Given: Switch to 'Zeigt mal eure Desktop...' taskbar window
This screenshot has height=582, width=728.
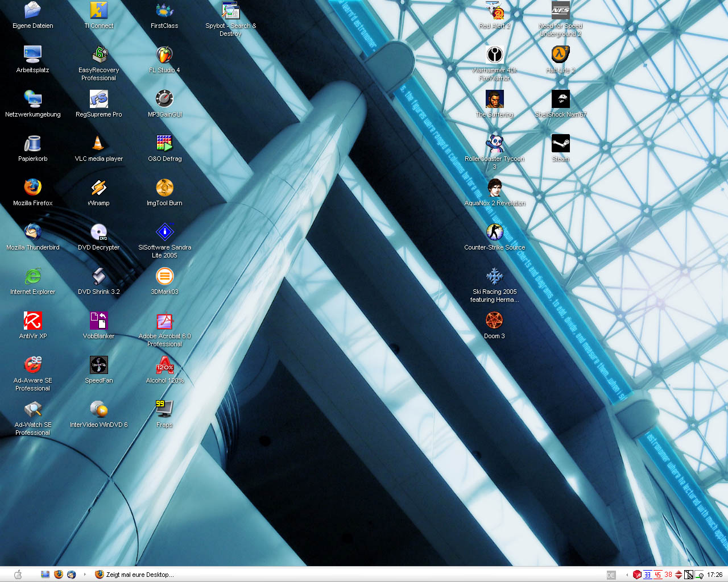Looking at the screenshot, I should click(135, 575).
